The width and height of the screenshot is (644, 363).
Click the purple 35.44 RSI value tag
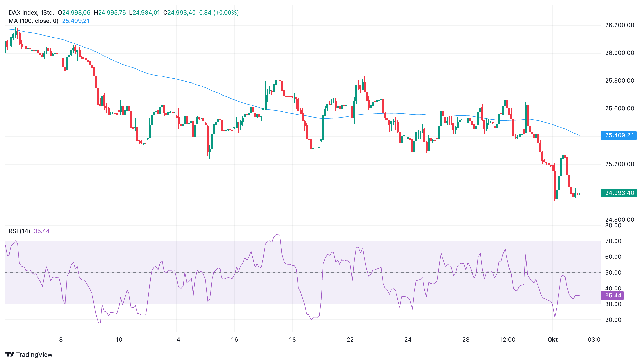(612, 296)
